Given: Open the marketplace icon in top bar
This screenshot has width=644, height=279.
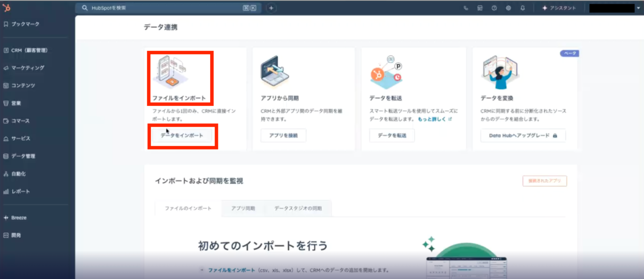Looking at the screenshot, I should pos(480,8).
